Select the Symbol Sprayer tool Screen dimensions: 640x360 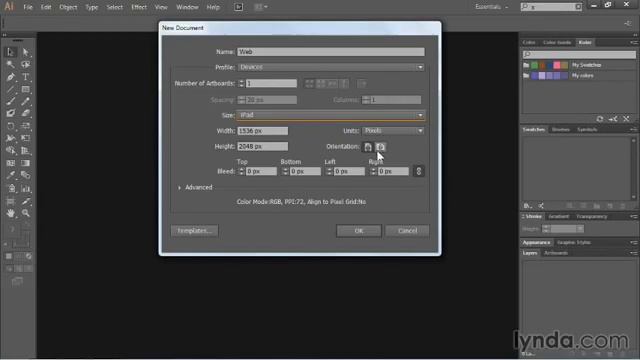(11, 189)
